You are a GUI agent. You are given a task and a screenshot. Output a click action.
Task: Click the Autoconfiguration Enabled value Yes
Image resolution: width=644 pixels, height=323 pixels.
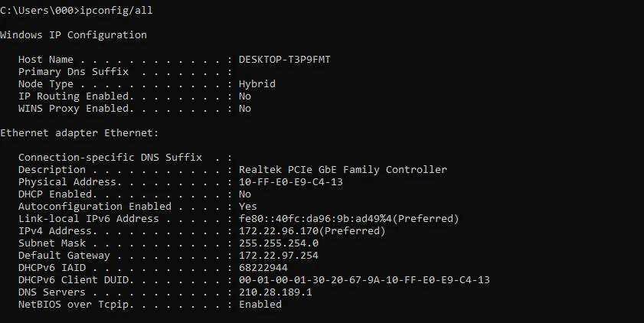coord(247,207)
